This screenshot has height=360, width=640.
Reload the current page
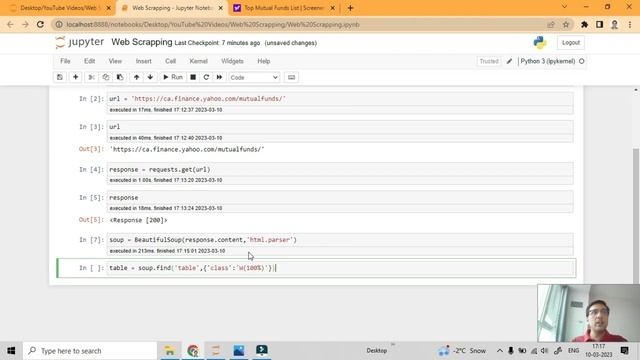pos(40,24)
